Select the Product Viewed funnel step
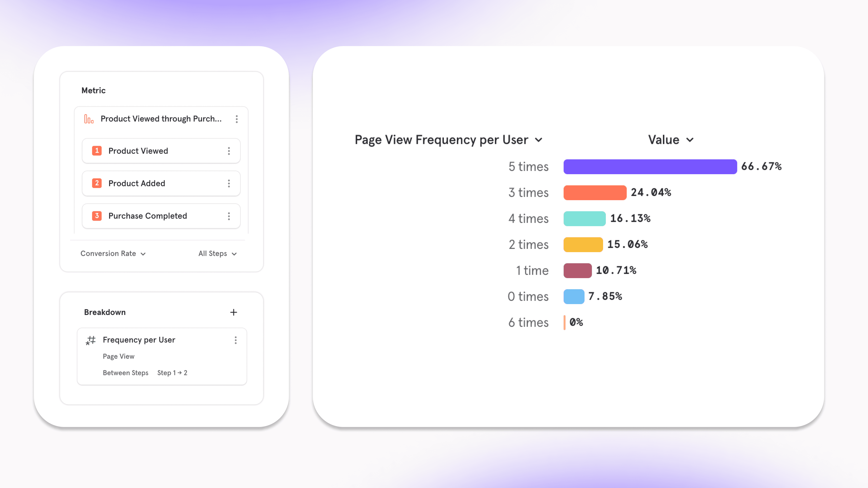Viewport: 868px width, 488px height. point(161,151)
